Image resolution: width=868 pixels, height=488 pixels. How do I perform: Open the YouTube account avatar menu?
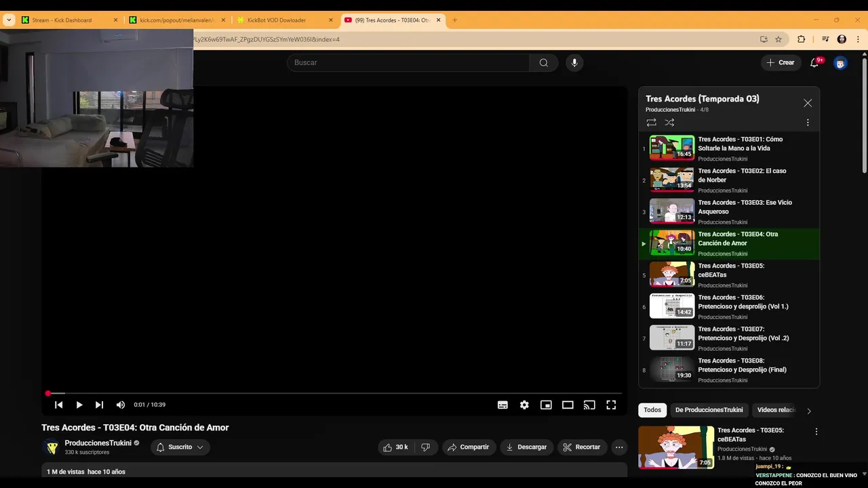tap(840, 63)
